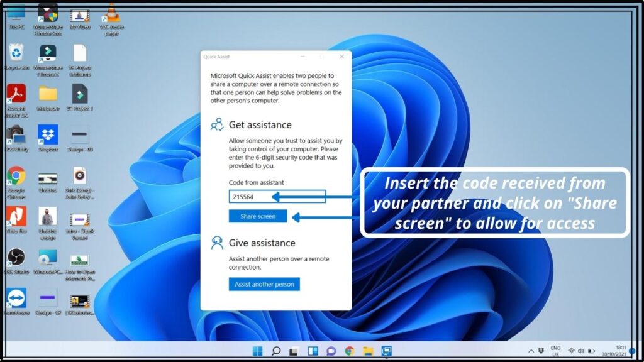Launch Nitro Pro desktop shortcut
Viewport: 644px width, 362px height.
[16, 216]
